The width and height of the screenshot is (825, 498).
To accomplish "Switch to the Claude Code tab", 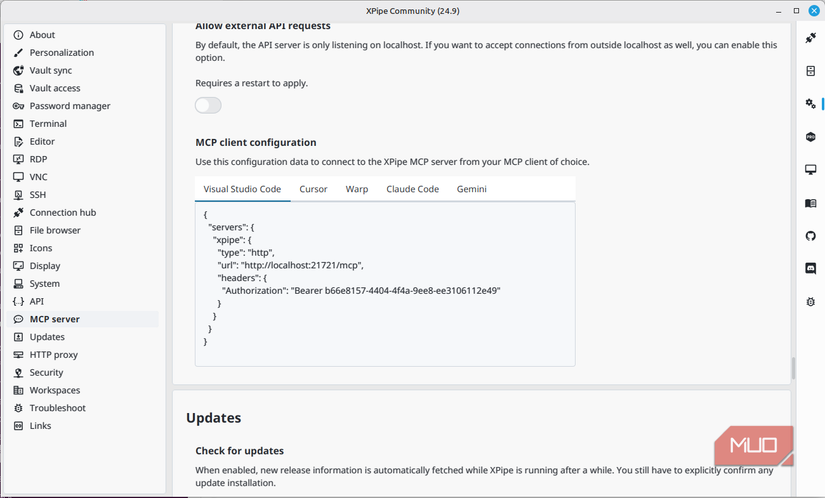I will [x=412, y=189].
